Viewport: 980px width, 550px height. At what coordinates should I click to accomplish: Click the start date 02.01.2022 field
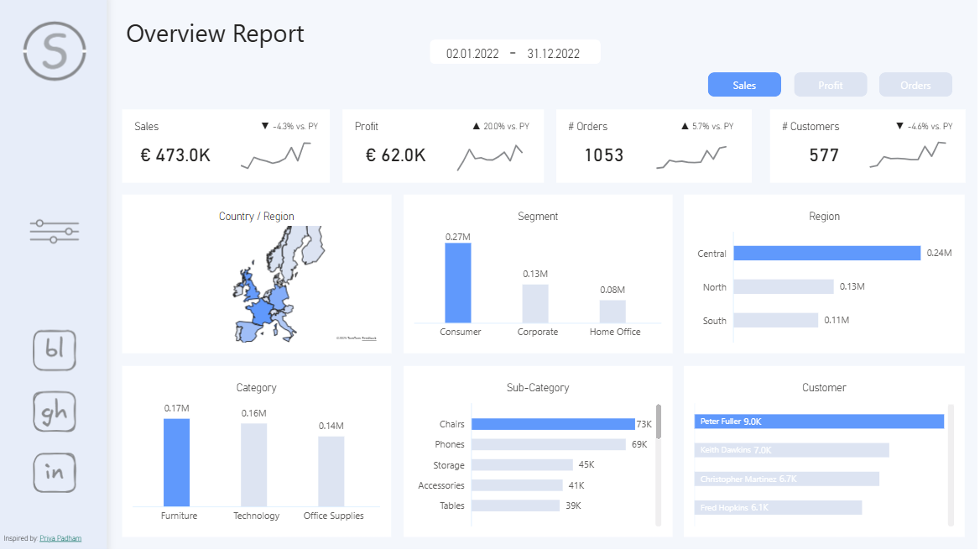[x=472, y=54]
